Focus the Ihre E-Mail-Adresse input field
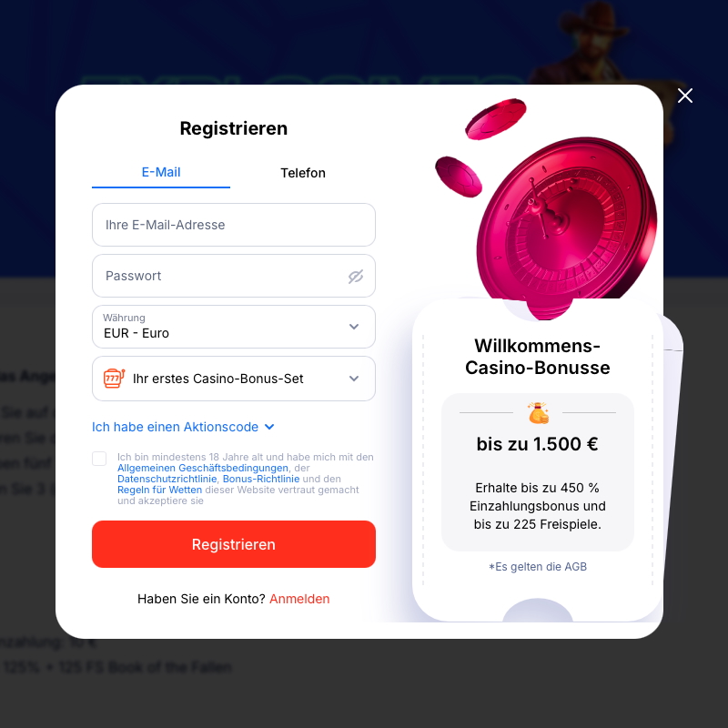This screenshot has height=728, width=728. click(x=234, y=225)
